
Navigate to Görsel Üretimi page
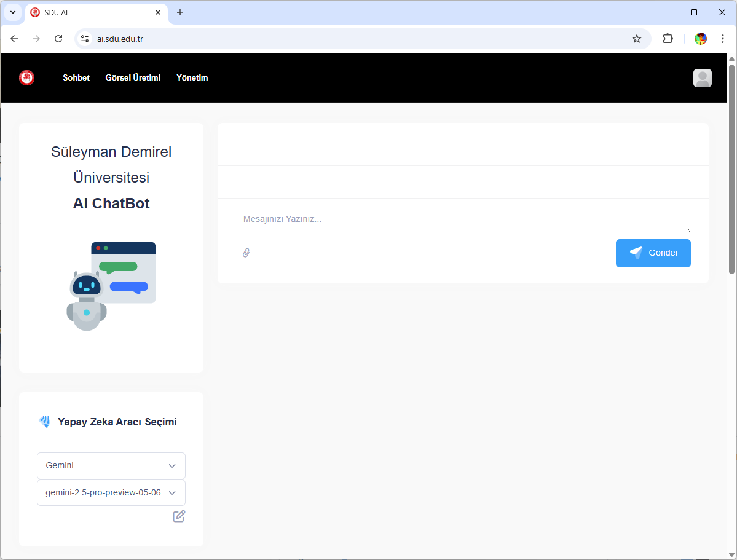(133, 78)
